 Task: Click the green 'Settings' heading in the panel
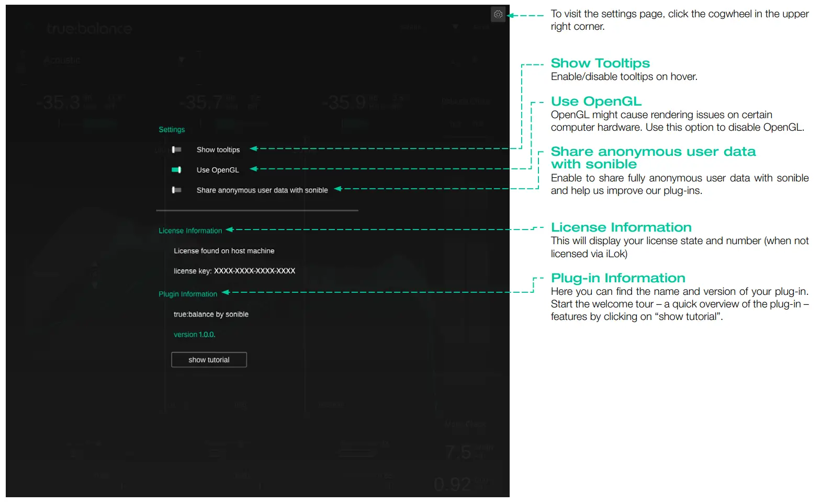[x=172, y=130]
